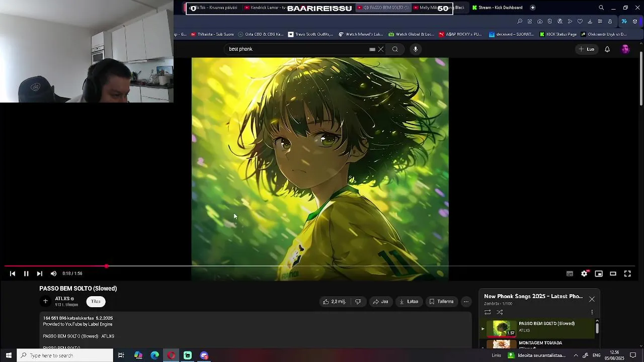Toggle playlist shuffle
644x362 pixels.
point(500,312)
